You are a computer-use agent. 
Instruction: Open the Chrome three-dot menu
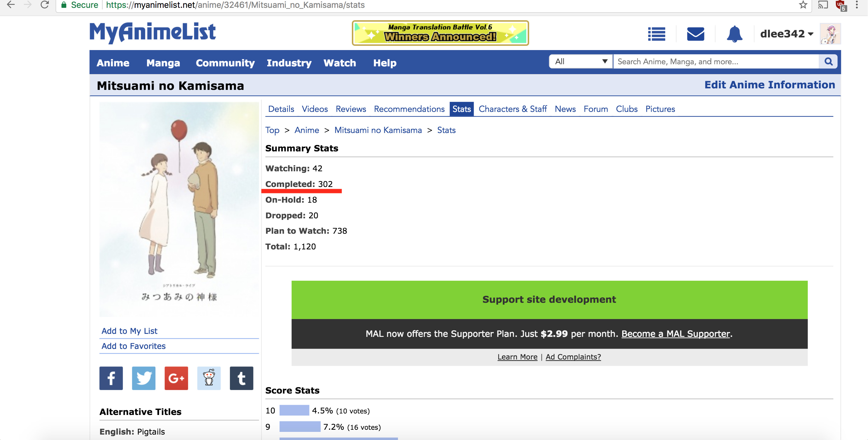(x=857, y=5)
